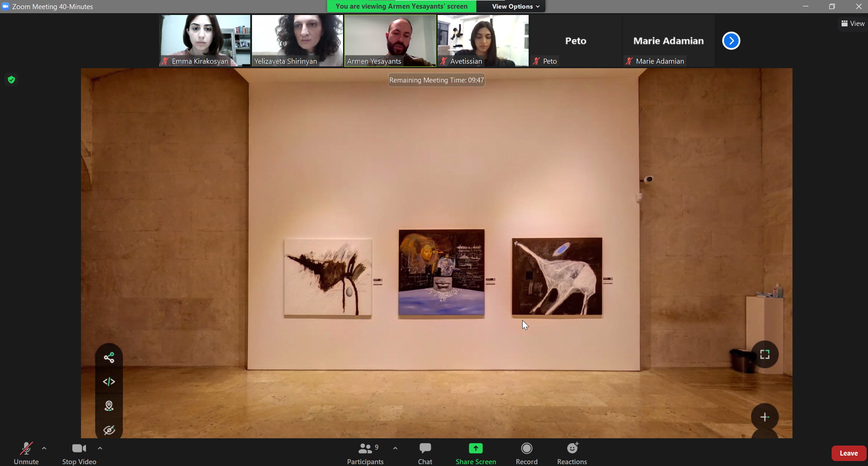868x466 pixels.
Task: Toggle the hidden-eye visibility icon in the tour
Action: [x=109, y=430]
